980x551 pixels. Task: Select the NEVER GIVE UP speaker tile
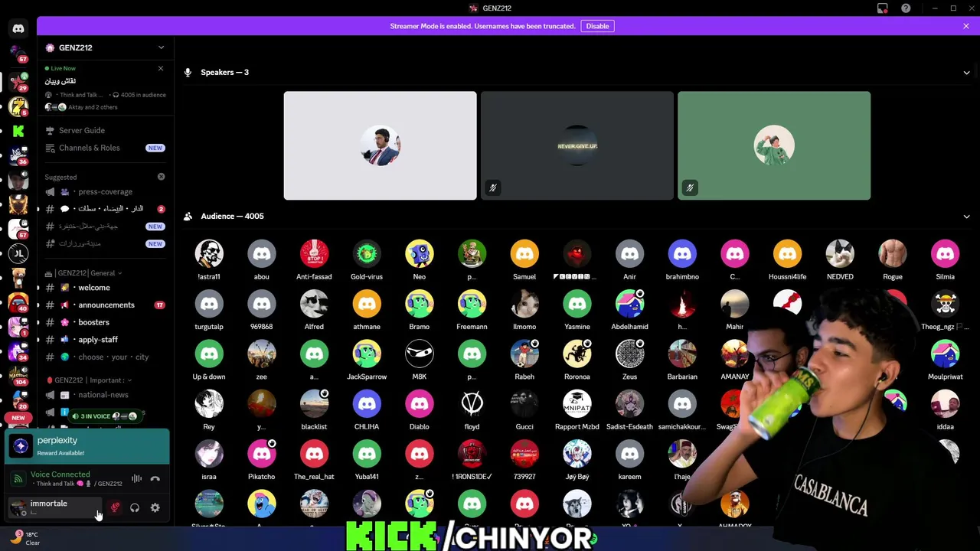tap(577, 145)
